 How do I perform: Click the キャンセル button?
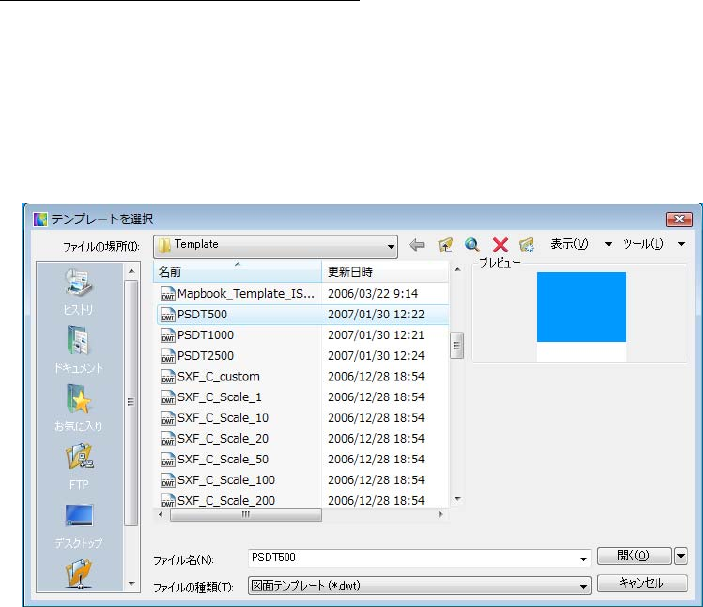pyautogui.click(x=642, y=583)
